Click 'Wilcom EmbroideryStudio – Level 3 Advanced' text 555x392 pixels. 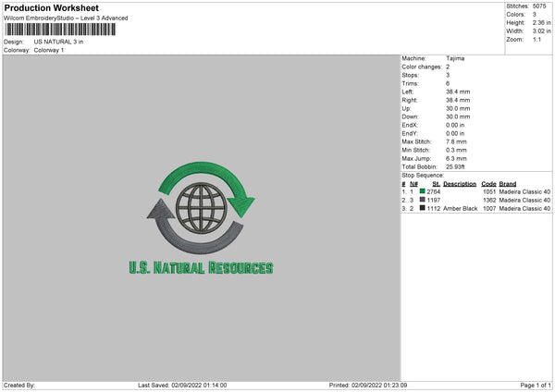coord(66,18)
